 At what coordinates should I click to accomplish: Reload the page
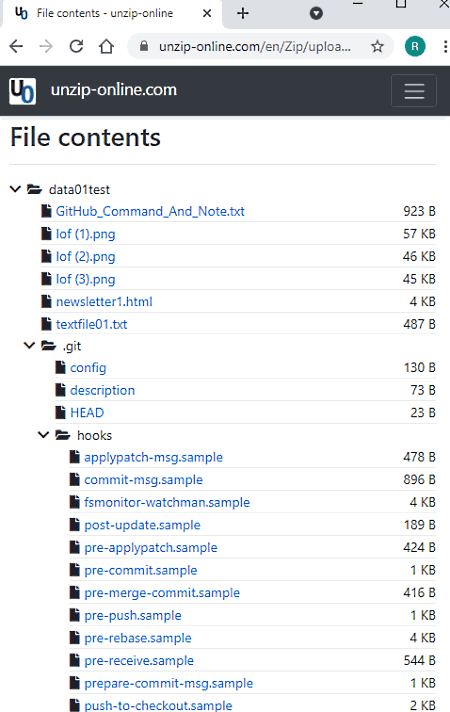coord(76,46)
